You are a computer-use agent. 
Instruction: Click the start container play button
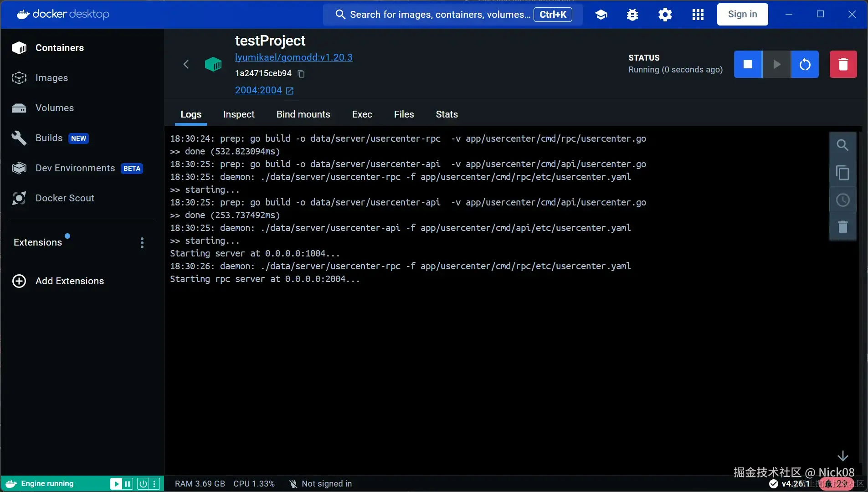[x=777, y=64]
